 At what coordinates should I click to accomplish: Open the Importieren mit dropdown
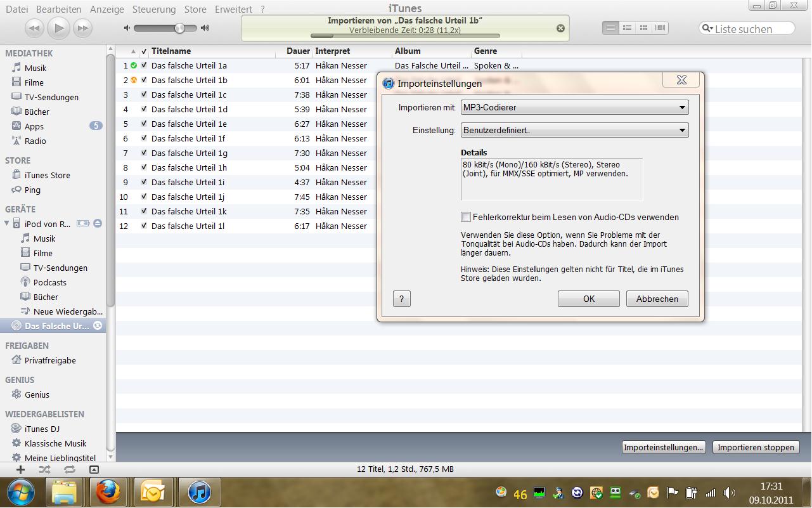[x=574, y=107]
